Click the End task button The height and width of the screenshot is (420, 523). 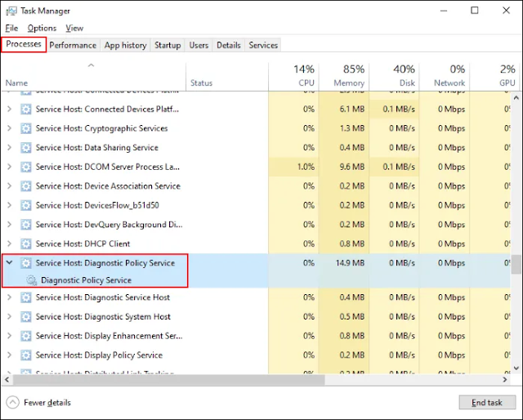pos(487,403)
